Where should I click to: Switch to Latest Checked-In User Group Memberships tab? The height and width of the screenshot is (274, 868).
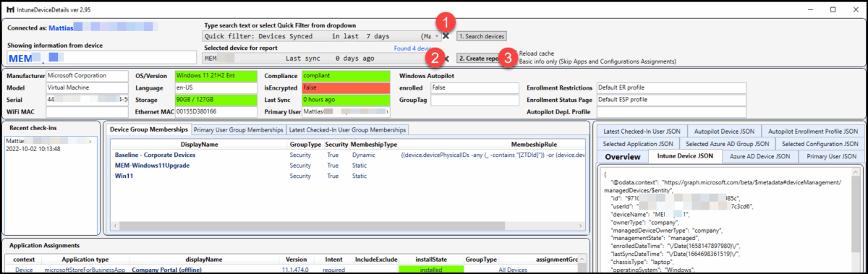(347, 129)
